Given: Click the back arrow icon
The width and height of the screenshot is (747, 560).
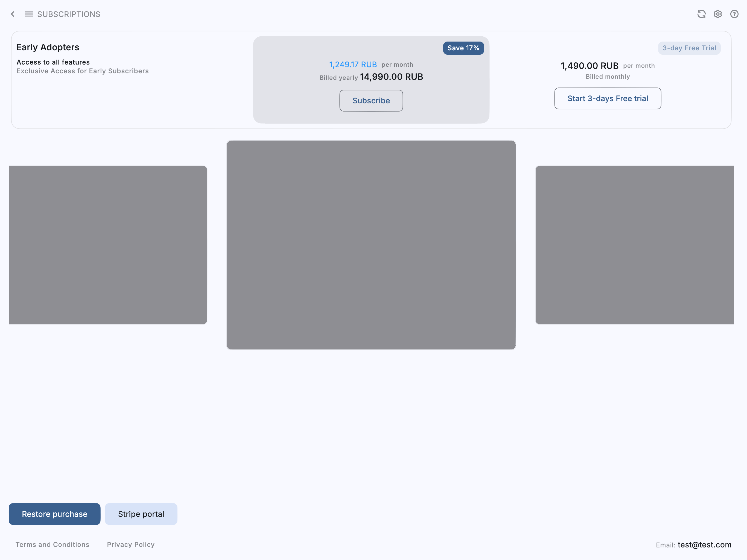Looking at the screenshot, I should (13, 14).
